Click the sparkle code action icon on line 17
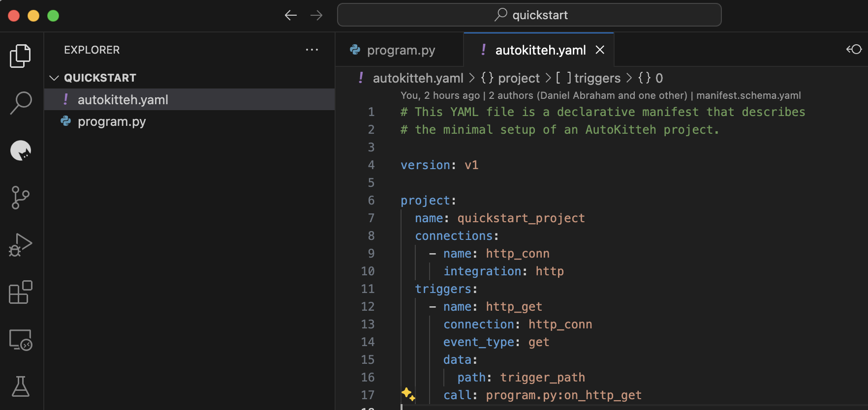 tap(408, 394)
